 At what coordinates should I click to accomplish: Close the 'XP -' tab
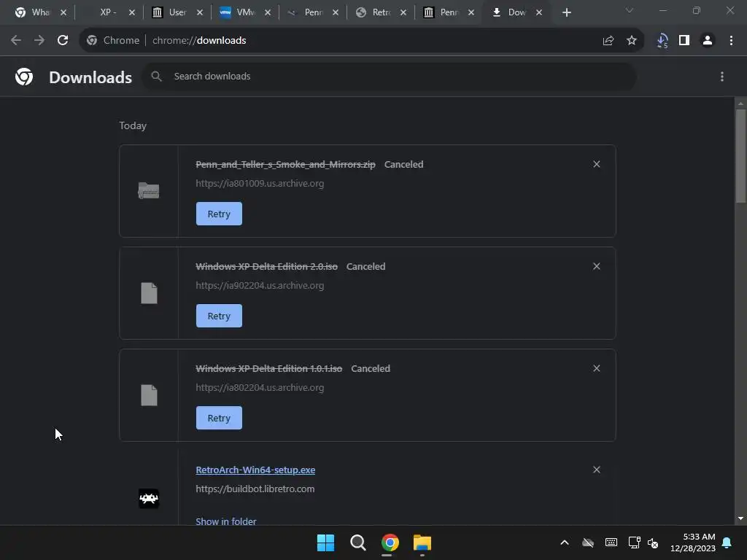(x=132, y=12)
